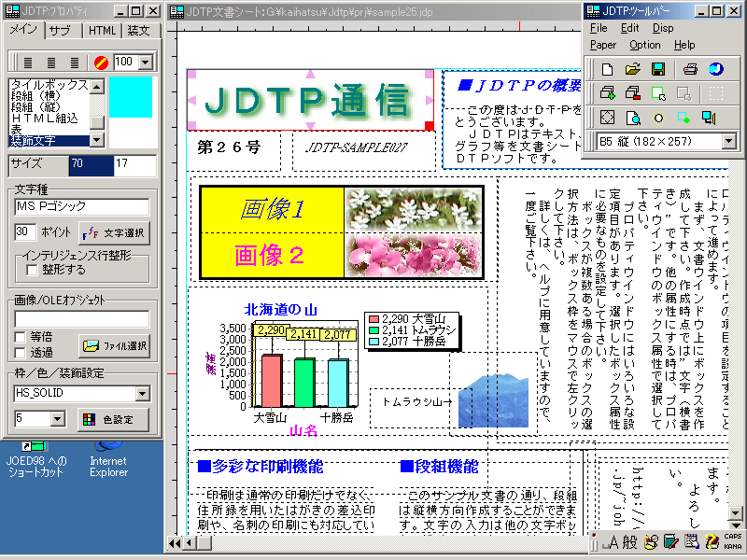Switch to the メイン tab
Viewport: 747px width, 560px height.
23,30
